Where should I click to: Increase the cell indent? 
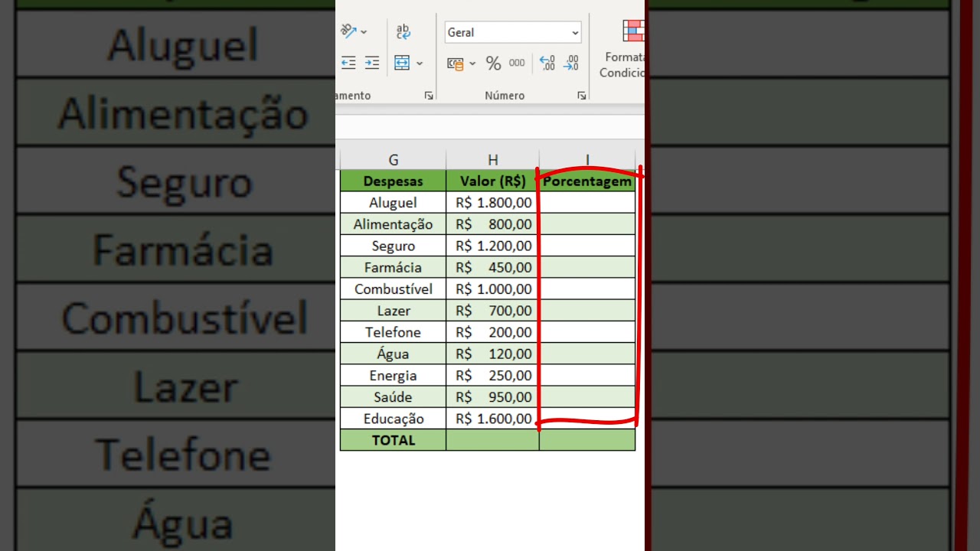(372, 63)
